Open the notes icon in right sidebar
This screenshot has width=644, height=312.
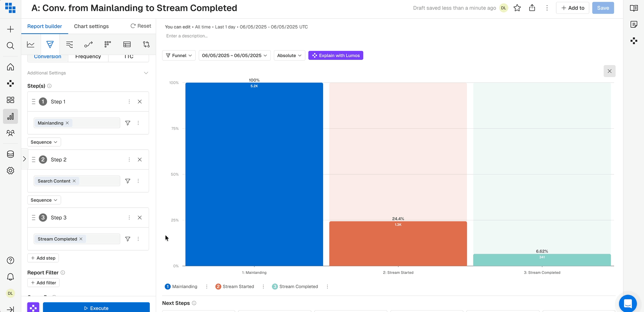pyautogui.click(x=634, y=24)
